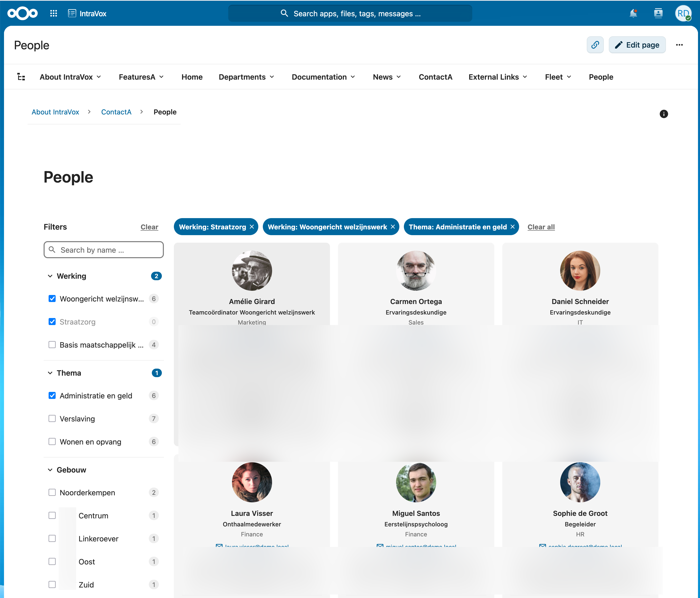The image size is (700, 598).
Task: Uncheck Administratie en geld filter
Action: coord(52,395)
